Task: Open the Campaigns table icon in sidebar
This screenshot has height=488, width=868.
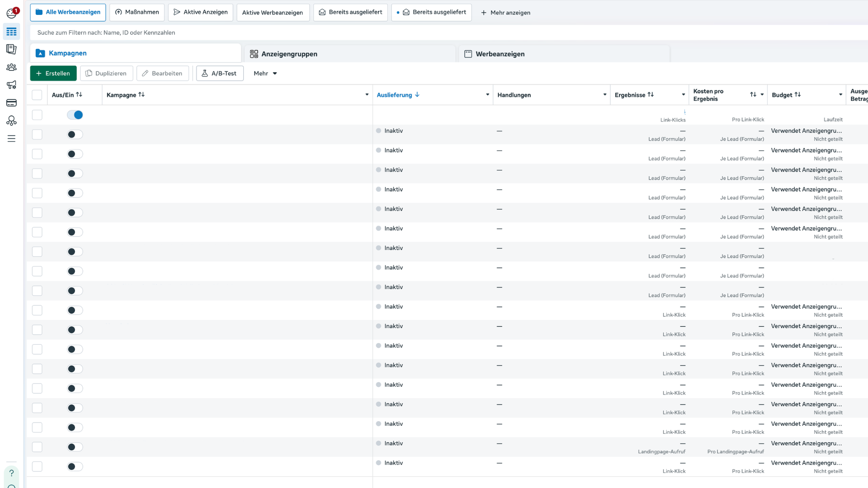Action: coord(11,32)
